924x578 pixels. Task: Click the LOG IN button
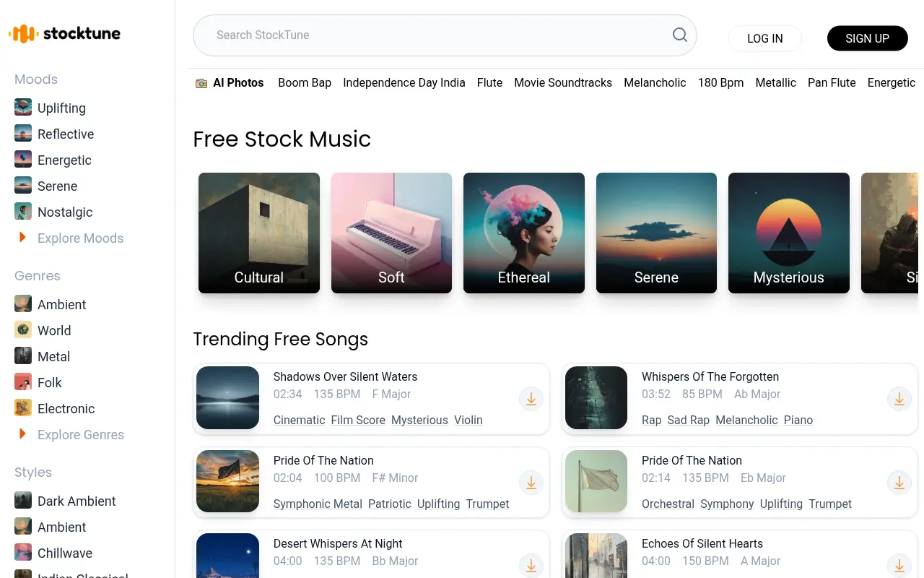click(x=764, y=38)
